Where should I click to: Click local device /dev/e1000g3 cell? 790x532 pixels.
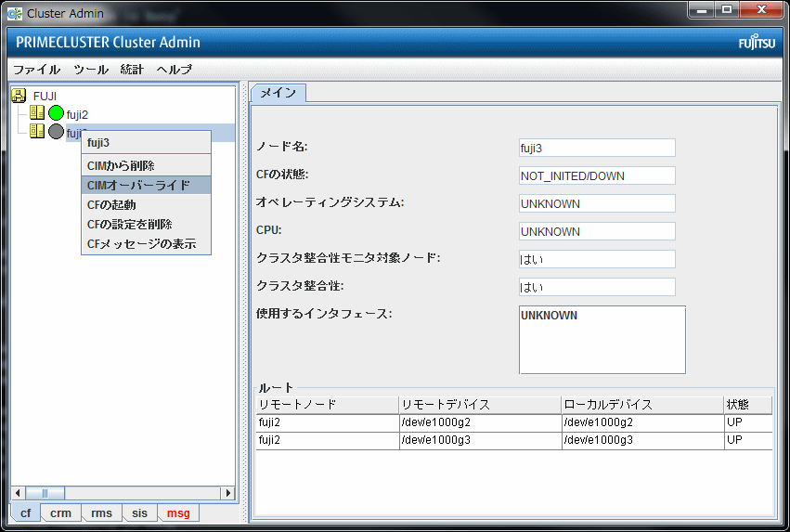[x=642, y=440]
